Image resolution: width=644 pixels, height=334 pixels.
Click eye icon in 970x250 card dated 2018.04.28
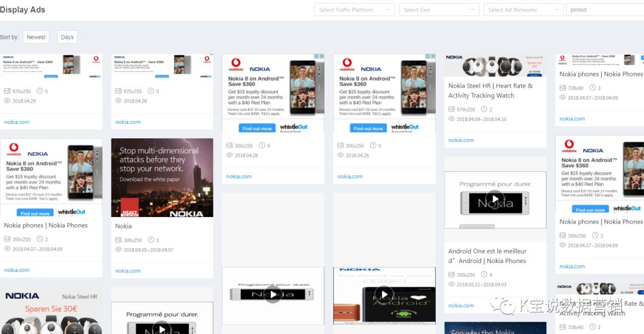tap(118, 101)
